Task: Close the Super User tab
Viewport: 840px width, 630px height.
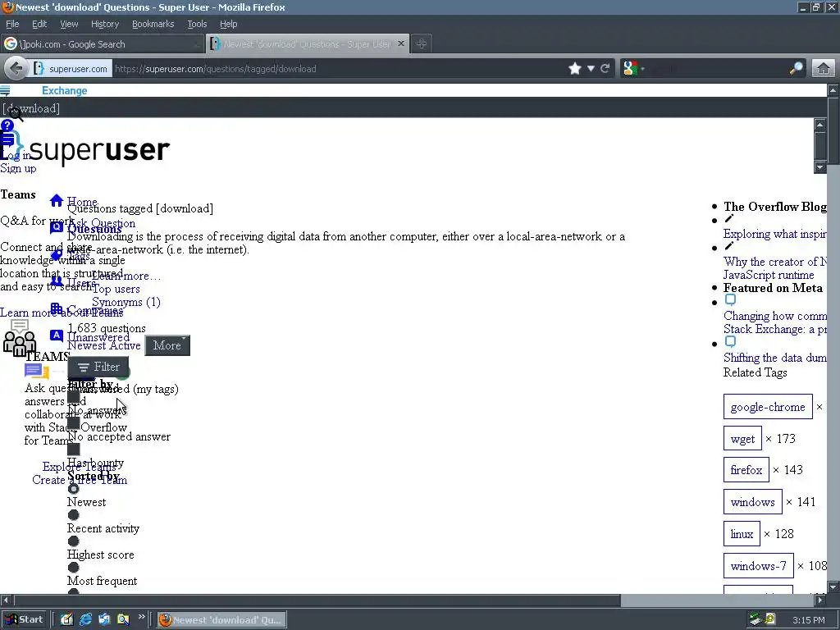Action: [x=400, y=44]
